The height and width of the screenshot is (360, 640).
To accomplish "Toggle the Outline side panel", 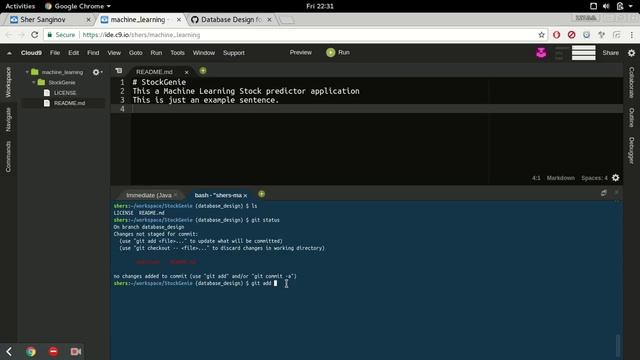I will pos(631,118).
